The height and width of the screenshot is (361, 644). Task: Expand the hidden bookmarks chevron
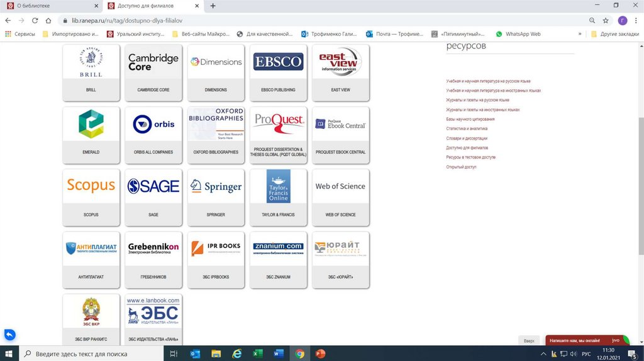click(x=580, y=34)
